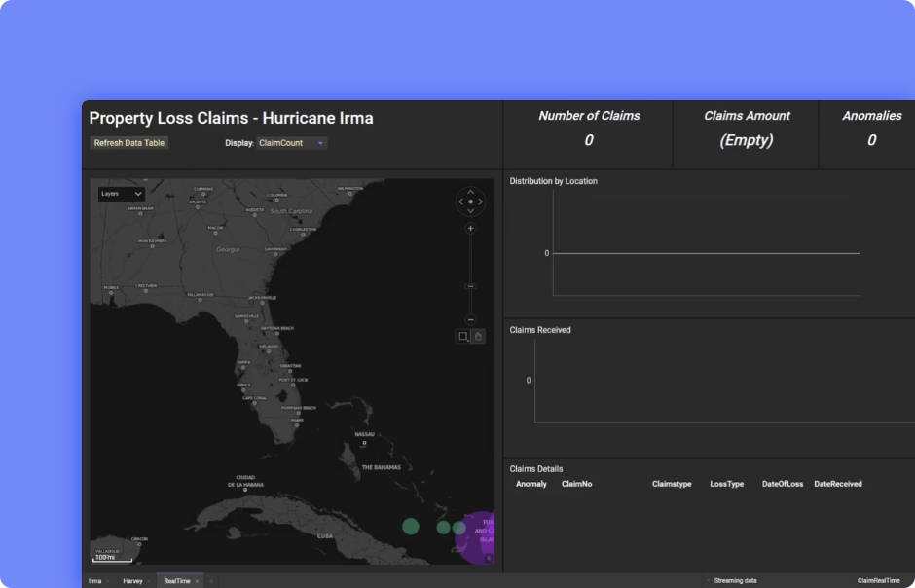
Task: Switch to the Irma tab
Action: coord(94,580)
